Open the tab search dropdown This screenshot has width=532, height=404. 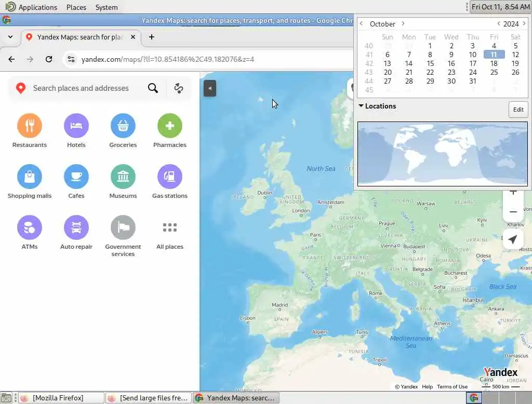pos(10,37)
